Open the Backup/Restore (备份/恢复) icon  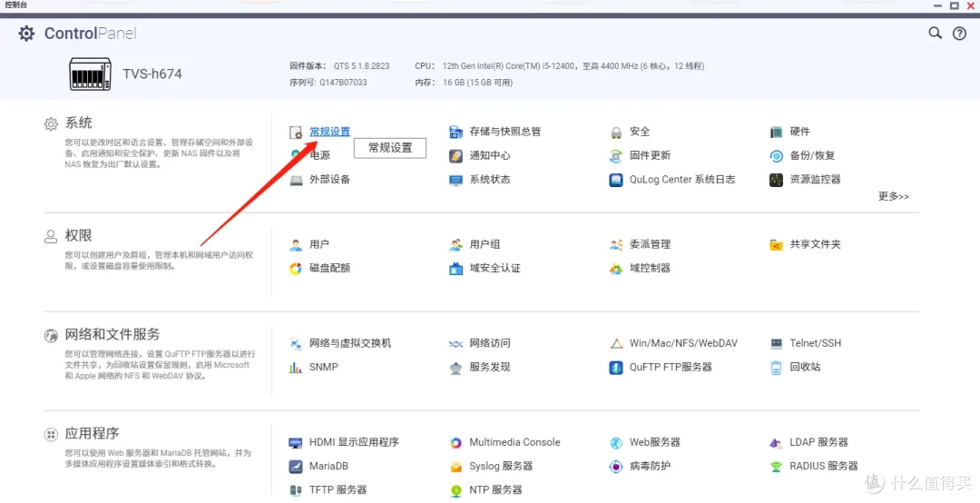pyautogui.click(x=776, y=156)
